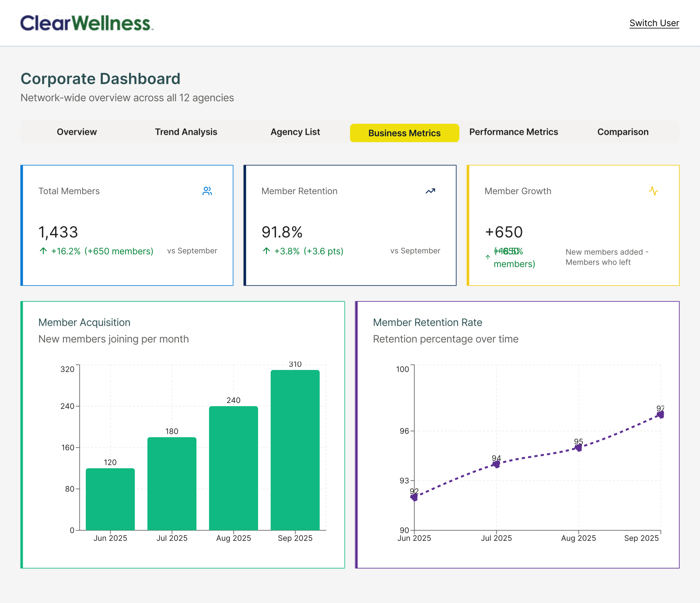Click the retention data point labeled 94
Screen dimensions: 700x603
[x=496, y=464]
